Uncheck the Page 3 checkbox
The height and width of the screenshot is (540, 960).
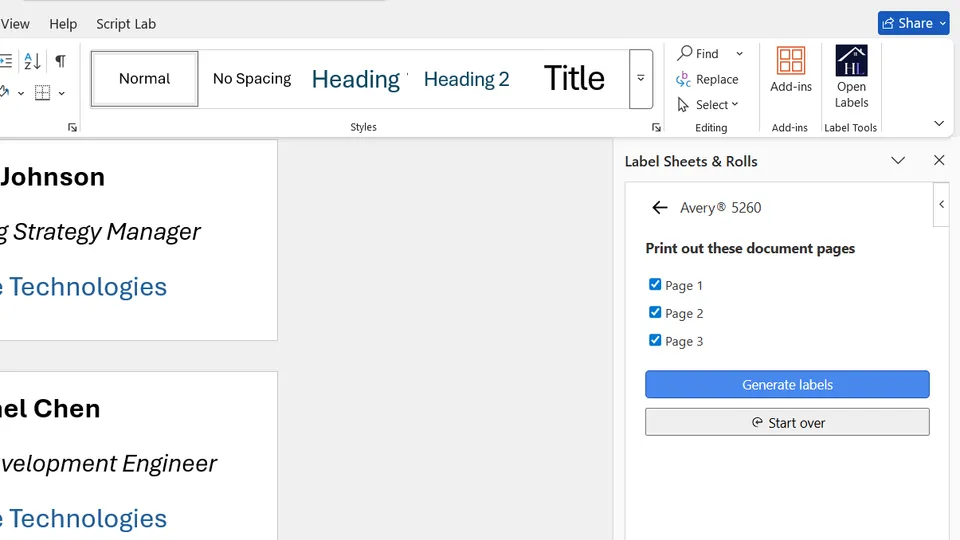[654, 340]
